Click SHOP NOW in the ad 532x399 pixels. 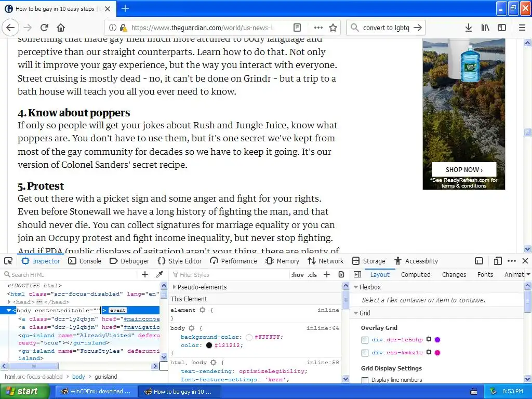tap(464, 170)
